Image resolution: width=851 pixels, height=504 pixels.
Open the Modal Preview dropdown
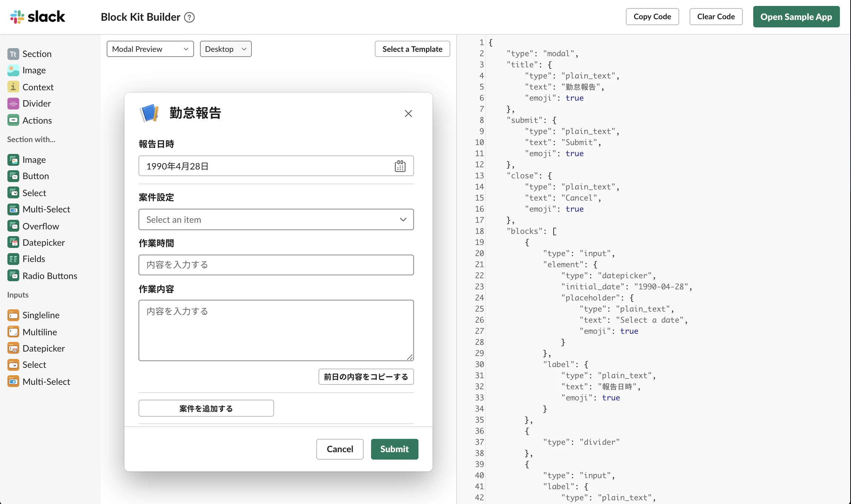pyautogui.click(x=150, y=49)
